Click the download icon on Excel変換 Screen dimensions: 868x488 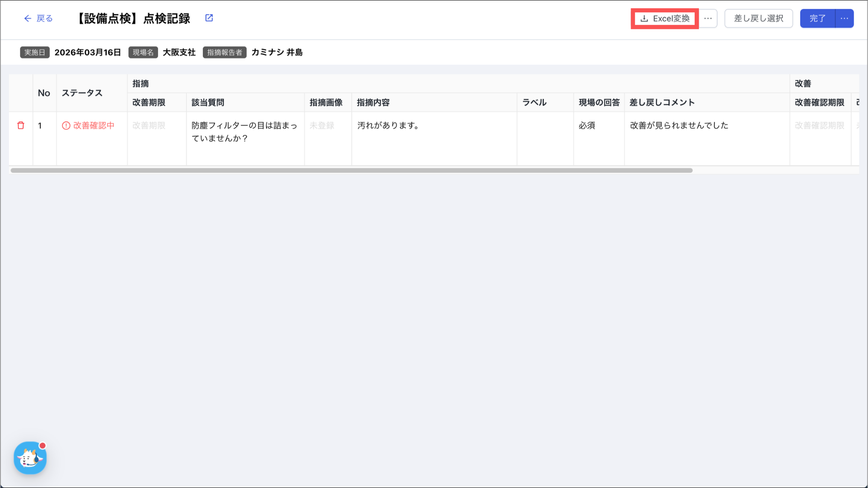click(644, 19)
